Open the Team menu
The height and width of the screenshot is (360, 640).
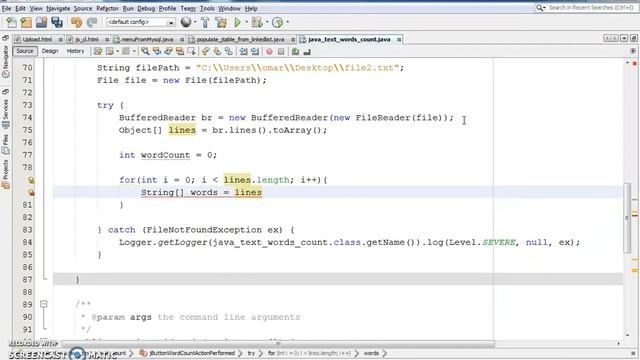click(x=188, y=8)
